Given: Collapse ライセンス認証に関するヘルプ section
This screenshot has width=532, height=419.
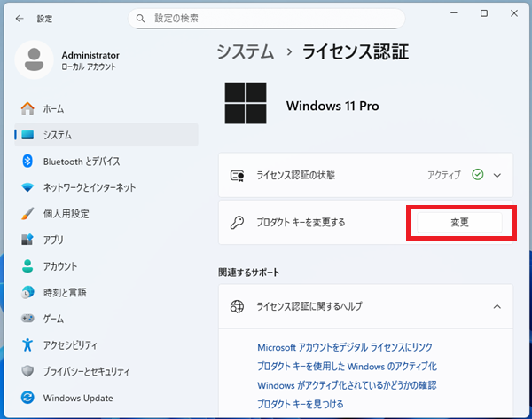Looking at the screenshot, I should click(x=497, y=306).
